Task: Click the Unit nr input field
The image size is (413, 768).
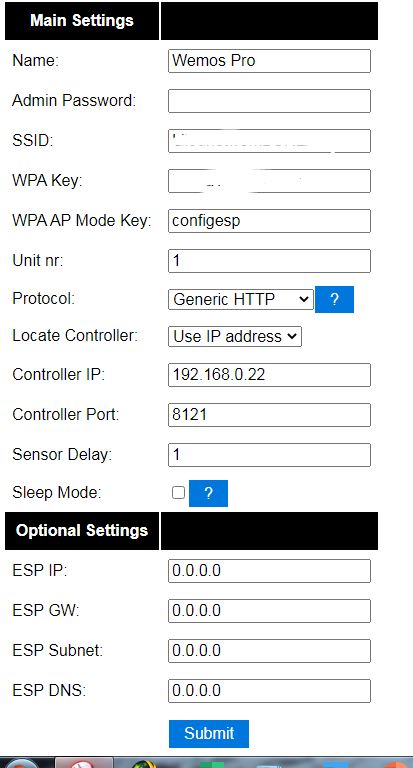Action: [269, 261]
